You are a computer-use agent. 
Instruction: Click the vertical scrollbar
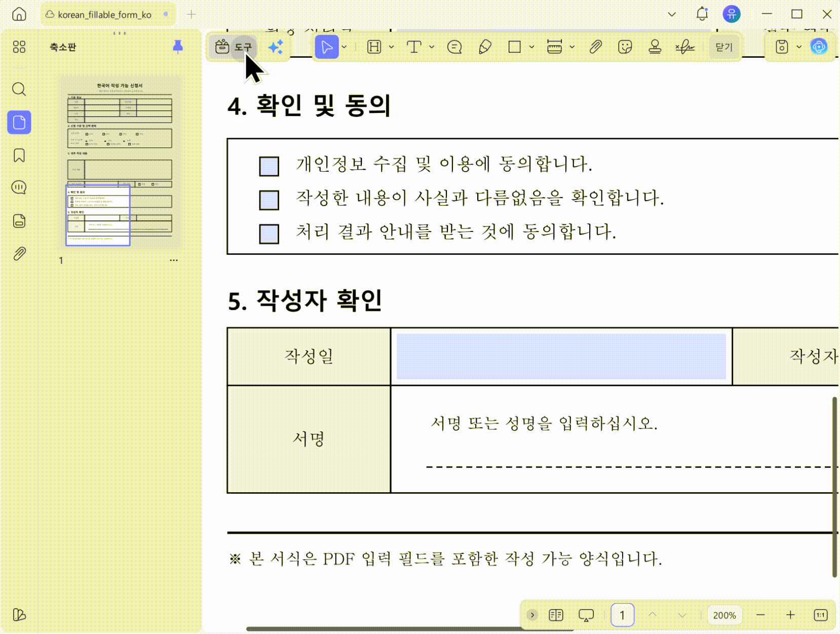834,487
